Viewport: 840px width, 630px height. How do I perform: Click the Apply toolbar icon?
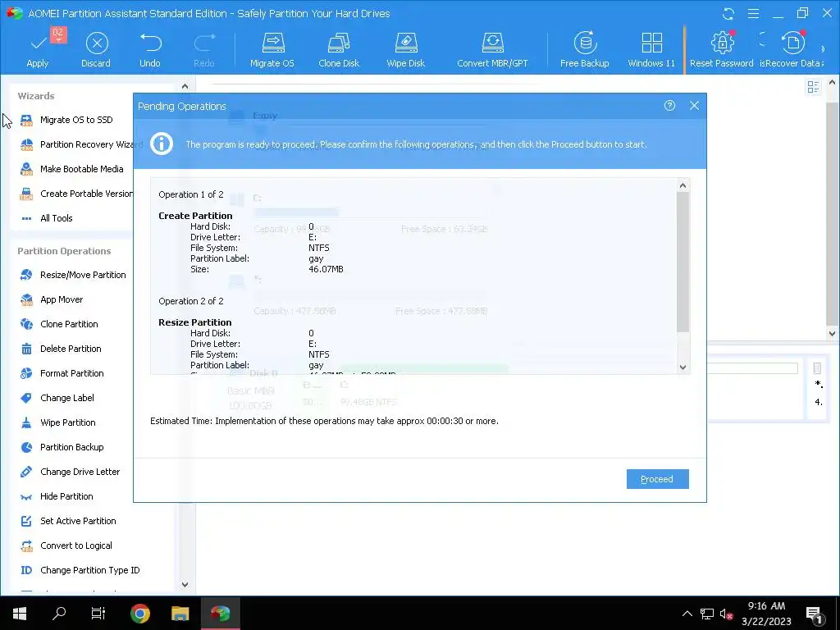38,49
